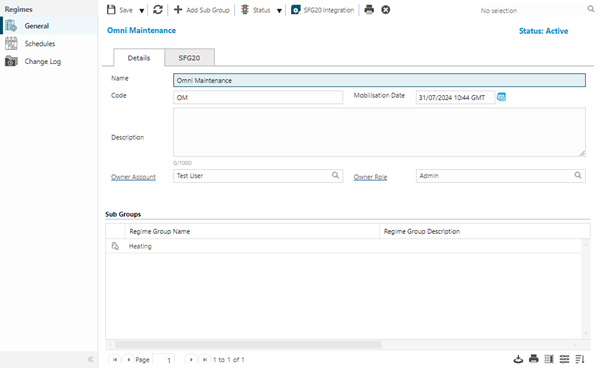Click the export download icon below the grid
The width and height of the screenshot is (600, 368).
518,359
